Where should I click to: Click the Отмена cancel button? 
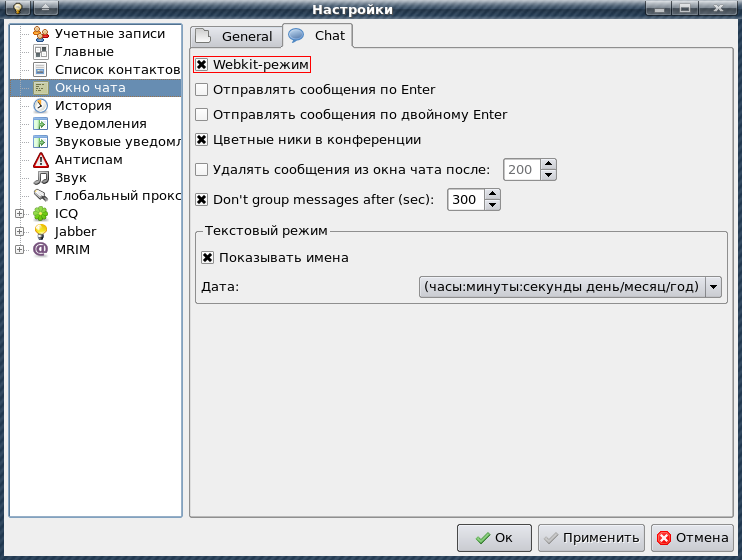pyautogui.click(x=692, y=538)
